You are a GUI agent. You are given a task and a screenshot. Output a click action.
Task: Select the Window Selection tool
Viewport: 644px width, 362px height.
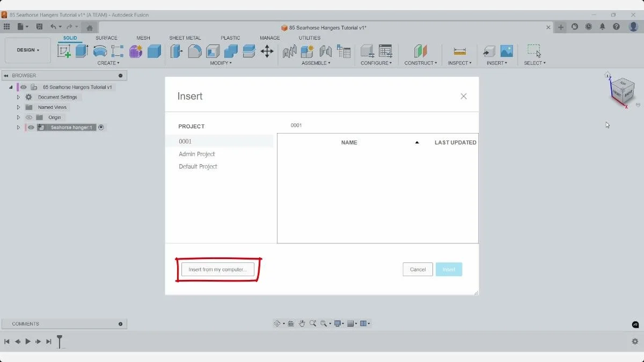click(534, 51)
